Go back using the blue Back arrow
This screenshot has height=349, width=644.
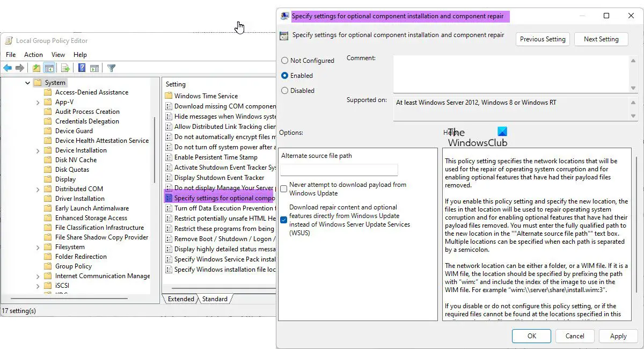coord(8,68)
